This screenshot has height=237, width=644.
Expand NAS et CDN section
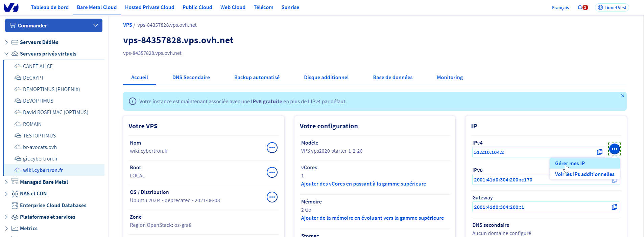[x=6, y=194]
